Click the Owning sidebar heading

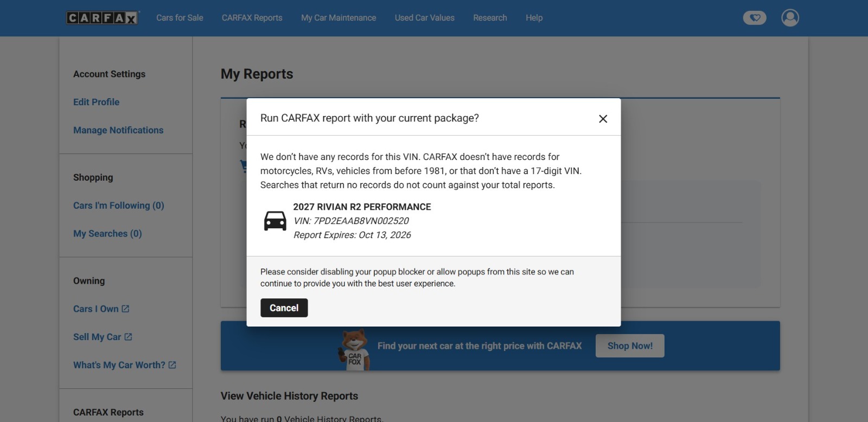(89, 281)
